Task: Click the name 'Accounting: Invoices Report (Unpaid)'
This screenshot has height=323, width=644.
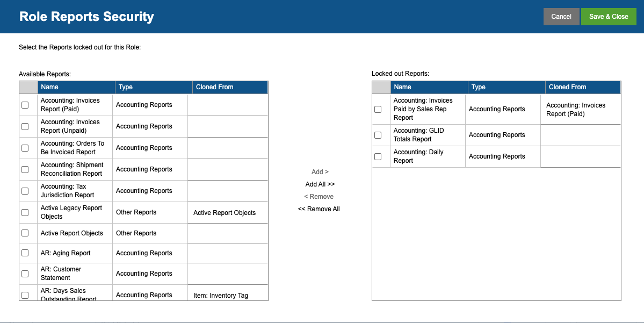Action: point(70,126)
